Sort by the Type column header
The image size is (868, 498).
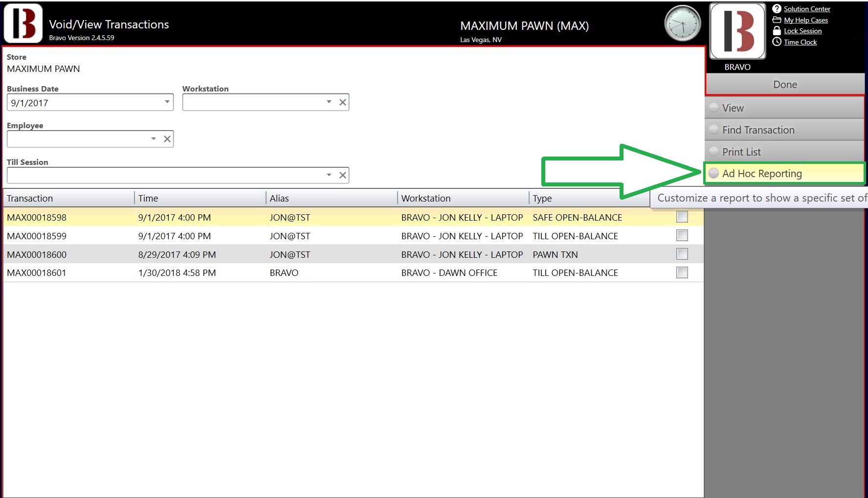589,198
